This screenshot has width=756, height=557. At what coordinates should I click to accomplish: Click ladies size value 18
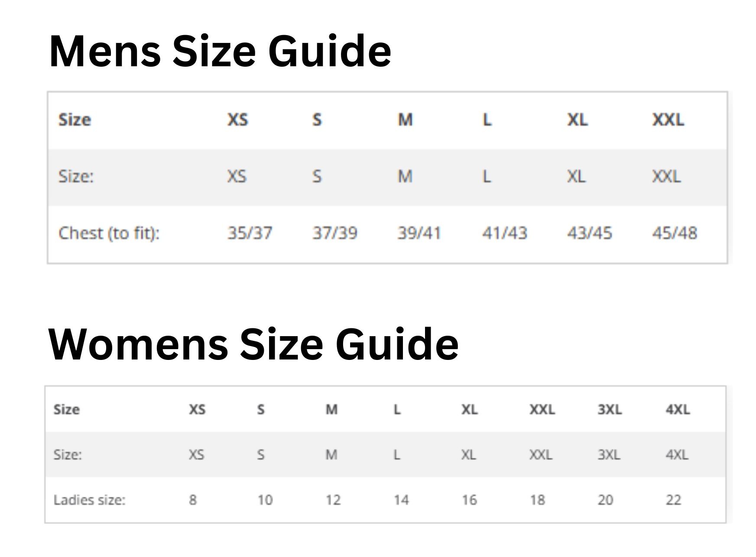537,500
